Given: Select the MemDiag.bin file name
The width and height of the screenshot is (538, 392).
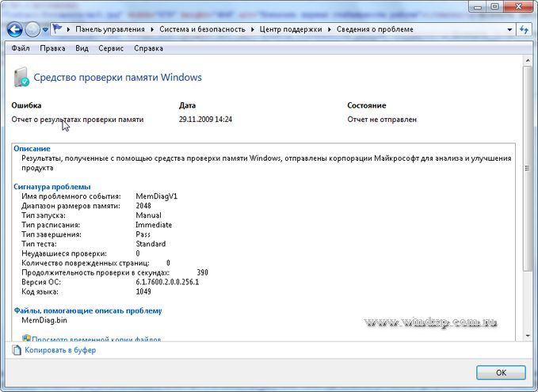Looking at the screenshot, I should click(x=44, y=320).
